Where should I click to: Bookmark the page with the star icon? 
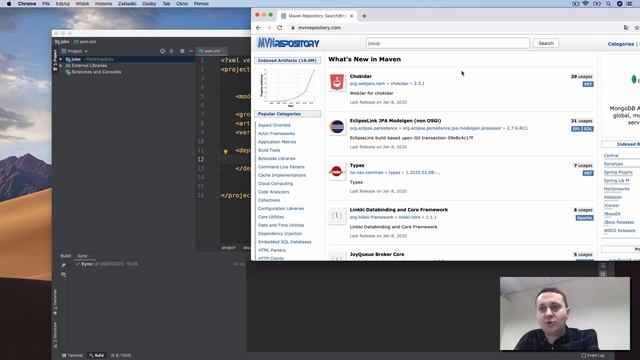(637, 28)
